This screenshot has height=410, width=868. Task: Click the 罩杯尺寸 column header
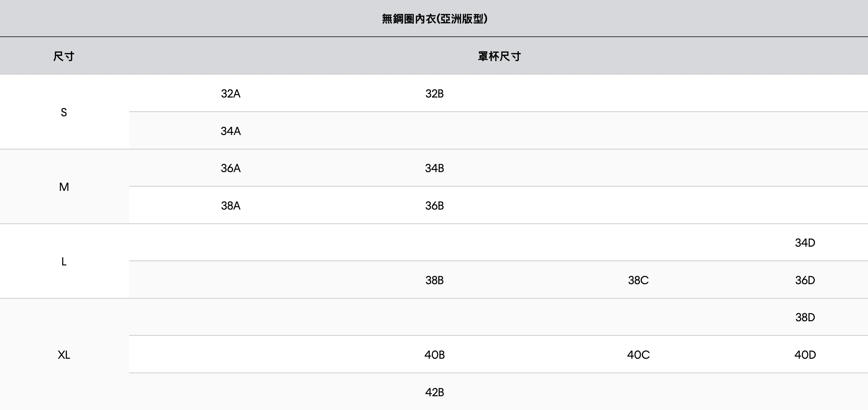[499, 56]
